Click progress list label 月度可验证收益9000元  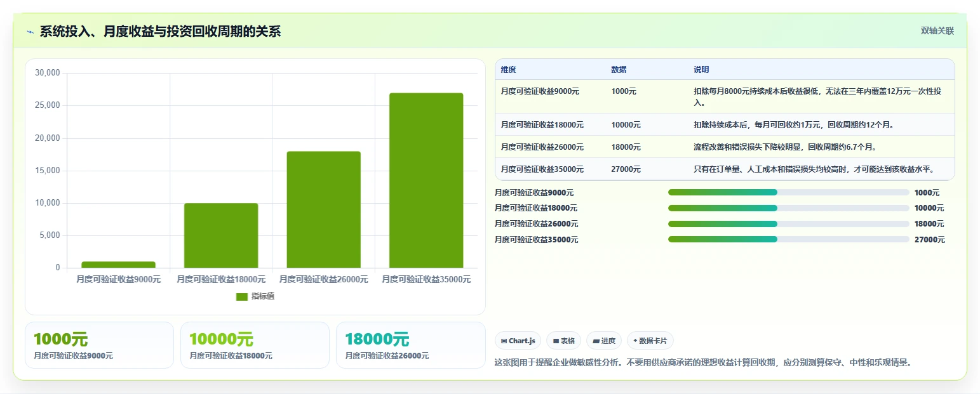coord(534,193)
